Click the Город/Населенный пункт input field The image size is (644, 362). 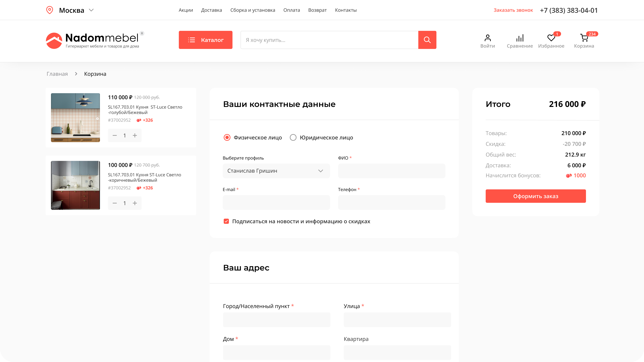tap(276, 320)
